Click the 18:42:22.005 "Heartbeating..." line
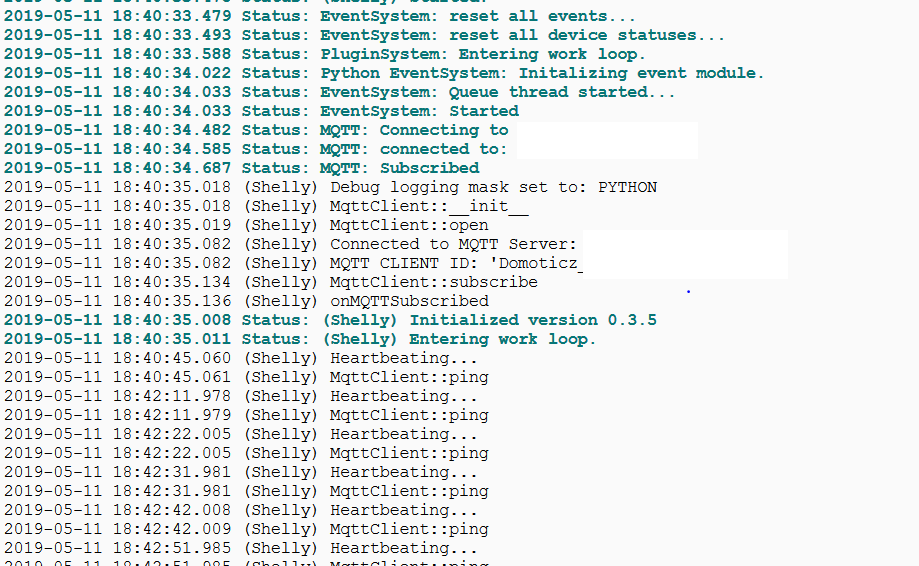Image resolution: width=919 pixels, height=566 pixels. 241,434
